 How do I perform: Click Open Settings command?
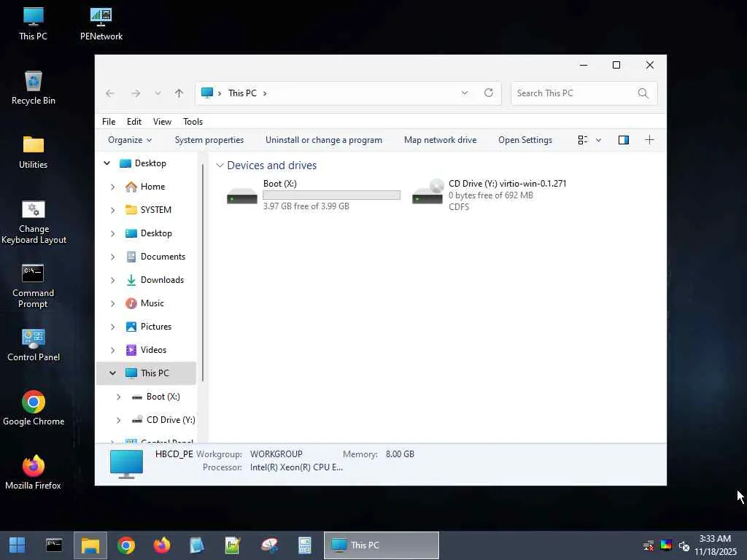(x=525, y=140)
